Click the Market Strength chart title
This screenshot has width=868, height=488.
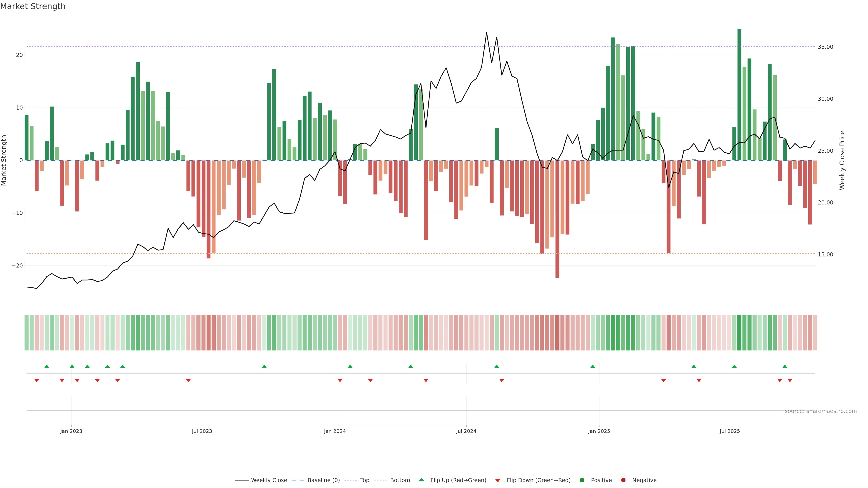tap(33, 6)
